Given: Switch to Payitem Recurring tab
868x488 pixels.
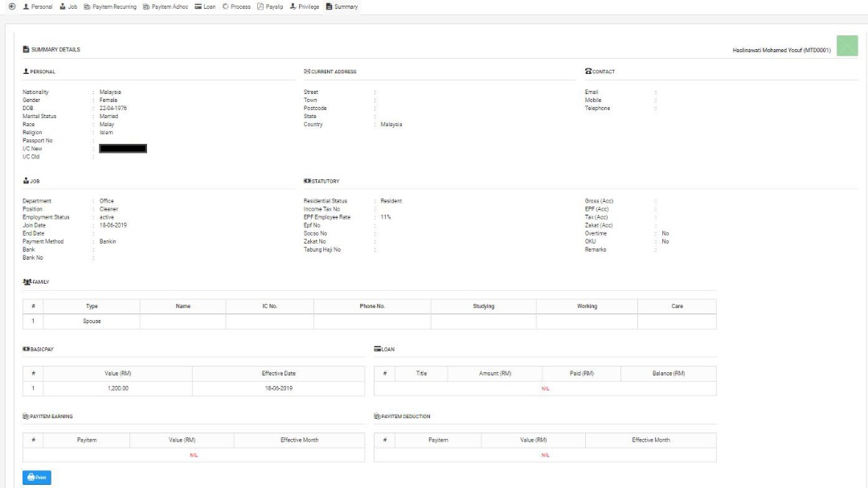Looking at the screenshot, I should (x=110, y=6).
